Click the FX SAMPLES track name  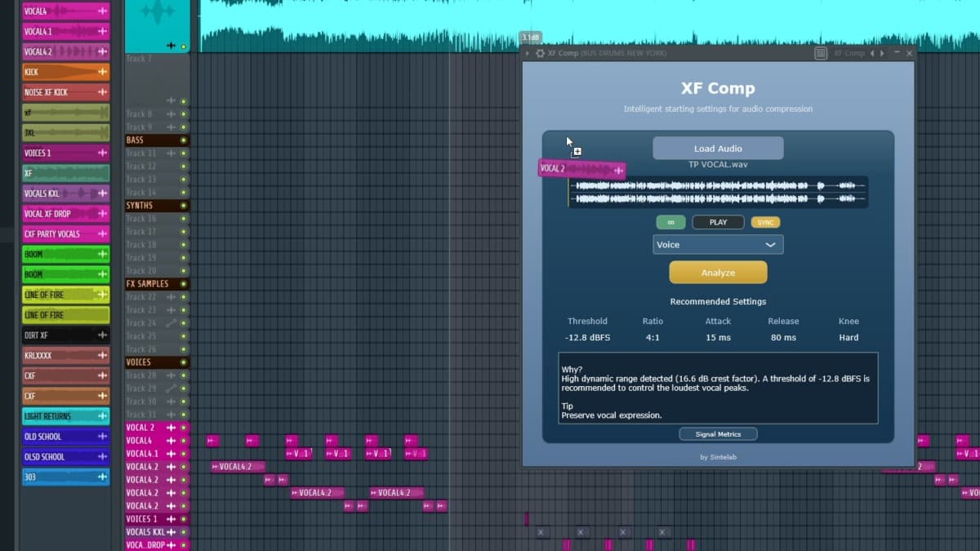pyautogui.click(x=147, y=284)
